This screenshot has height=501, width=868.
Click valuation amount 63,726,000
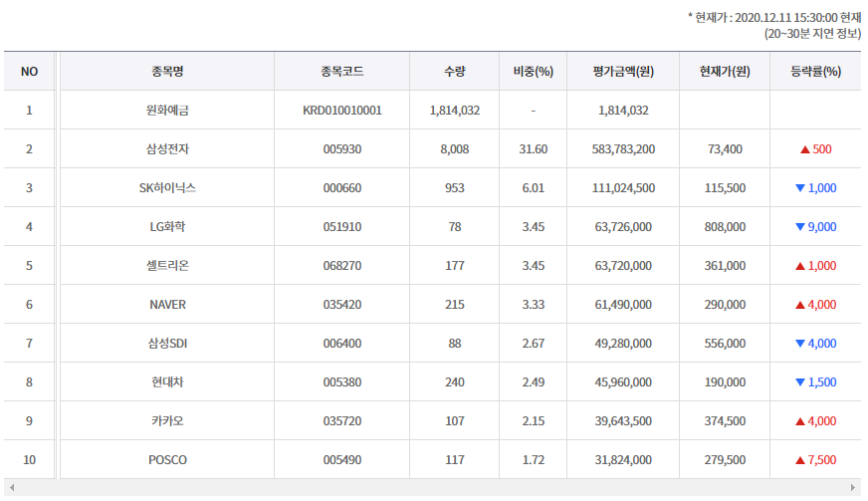pyautogui.click(x=623, y=227)
